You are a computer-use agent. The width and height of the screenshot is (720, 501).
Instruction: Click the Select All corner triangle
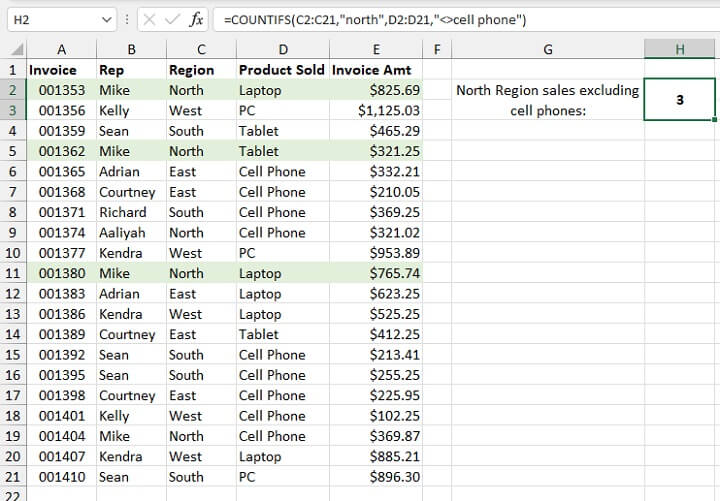[15, 49]
